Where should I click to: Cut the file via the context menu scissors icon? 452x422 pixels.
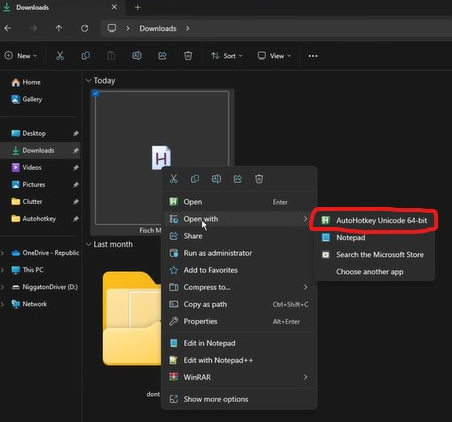pos(174,179)
